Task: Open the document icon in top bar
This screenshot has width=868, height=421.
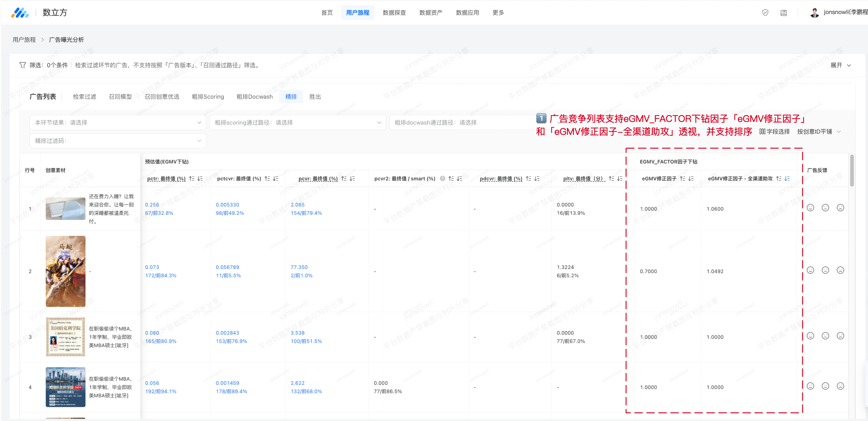Action: pos(784,13)
